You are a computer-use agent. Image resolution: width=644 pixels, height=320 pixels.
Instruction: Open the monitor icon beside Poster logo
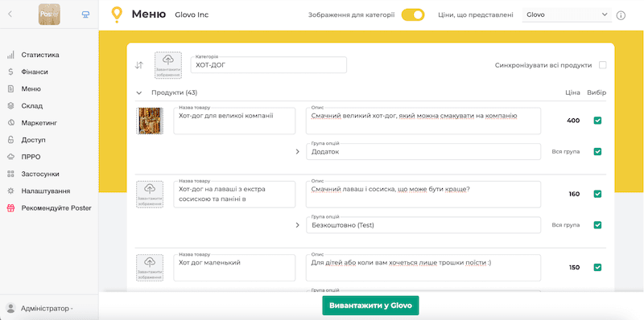85,14
